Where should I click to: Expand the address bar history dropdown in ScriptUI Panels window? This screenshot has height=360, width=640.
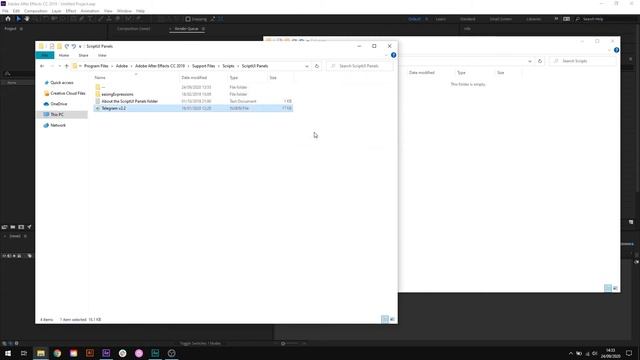(x=307, y=66)
